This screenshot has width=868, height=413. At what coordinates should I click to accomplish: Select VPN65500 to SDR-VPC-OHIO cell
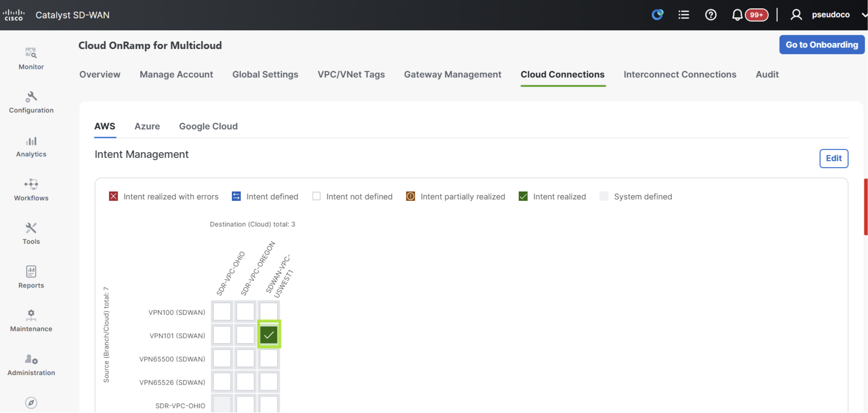(x=222, y=358)
